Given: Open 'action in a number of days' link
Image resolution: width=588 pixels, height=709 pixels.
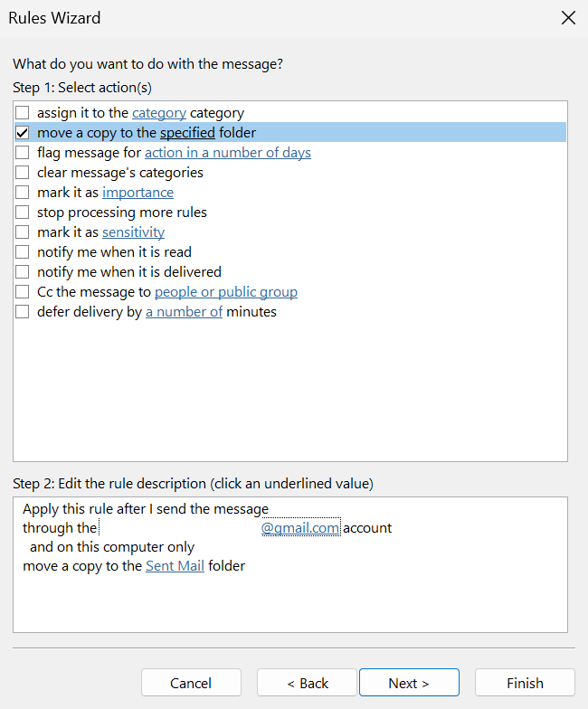Looking at the screenshot, I should [x=228, y=153].
